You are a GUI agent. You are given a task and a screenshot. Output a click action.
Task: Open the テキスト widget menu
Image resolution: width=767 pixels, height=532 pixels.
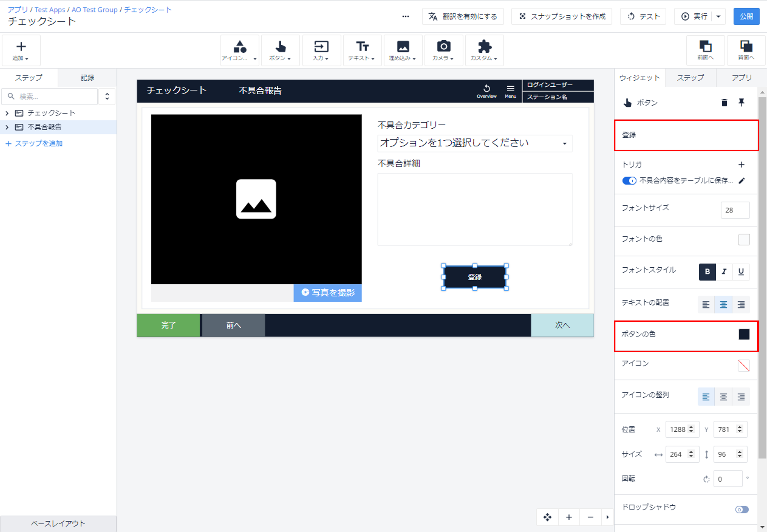pyautogui.click(x=362, y=51)
